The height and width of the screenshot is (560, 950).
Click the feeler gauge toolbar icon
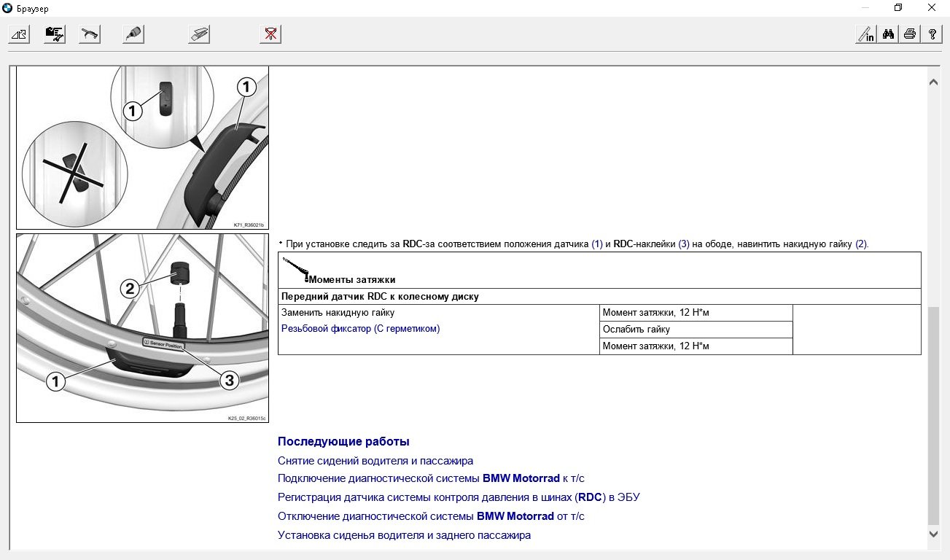(199, 34)
